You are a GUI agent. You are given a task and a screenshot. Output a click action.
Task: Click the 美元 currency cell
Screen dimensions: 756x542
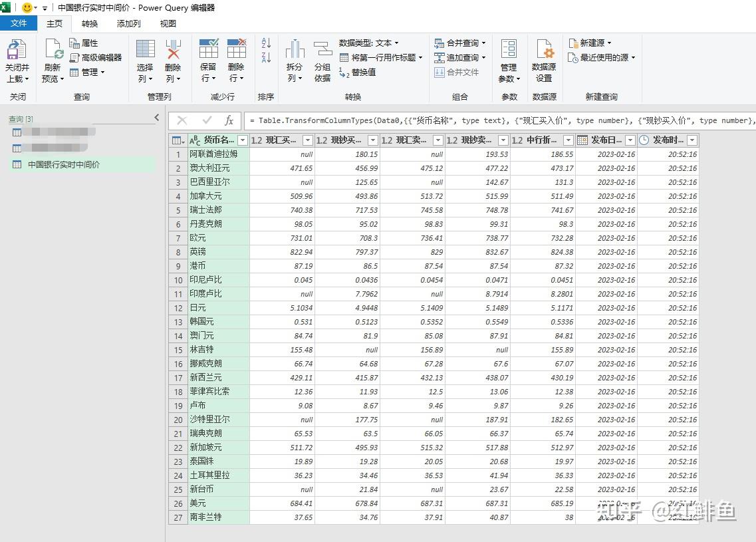(x=218, y=503)
